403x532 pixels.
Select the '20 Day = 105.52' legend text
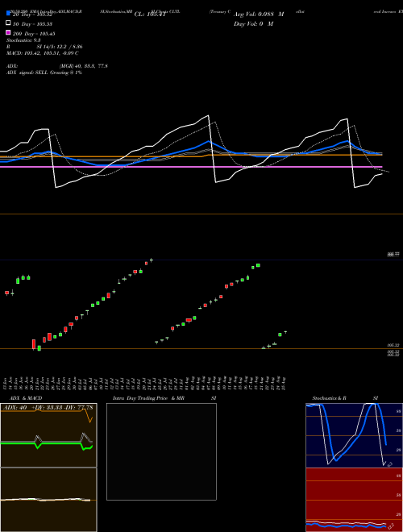[32, 15]
